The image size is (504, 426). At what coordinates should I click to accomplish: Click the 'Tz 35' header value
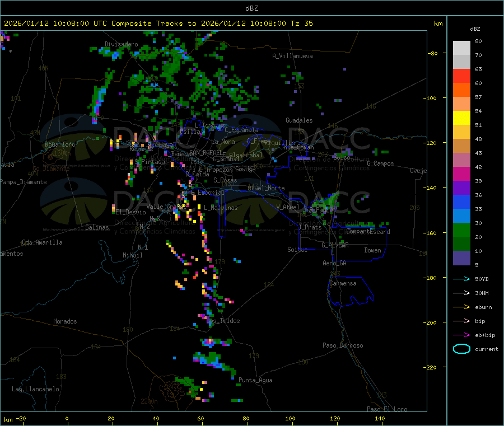pyautogui.click(x=301, y=24)
